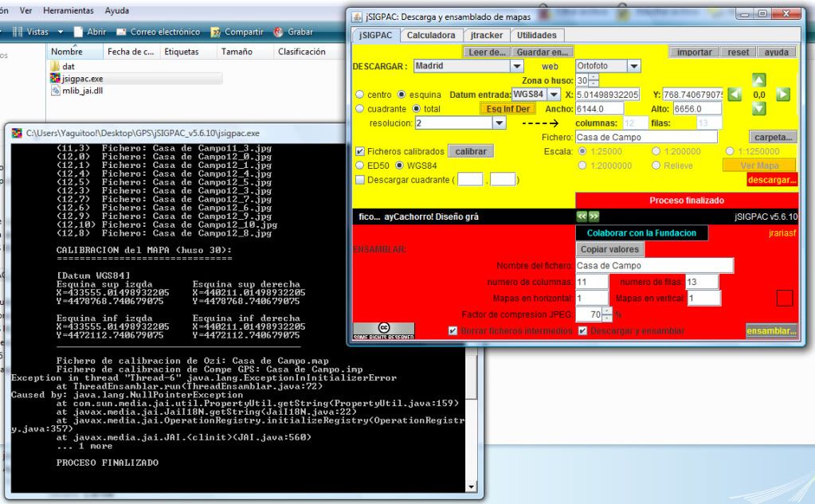This screenshot has height=504, width=815.
Task: Click the ayuda button
Action: click(777, 52)
